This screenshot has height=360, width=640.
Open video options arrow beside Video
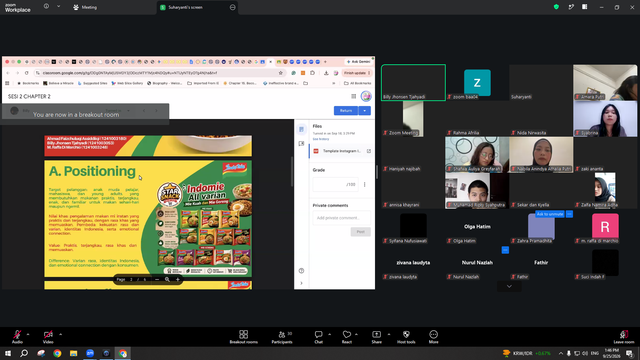(60, 334)
